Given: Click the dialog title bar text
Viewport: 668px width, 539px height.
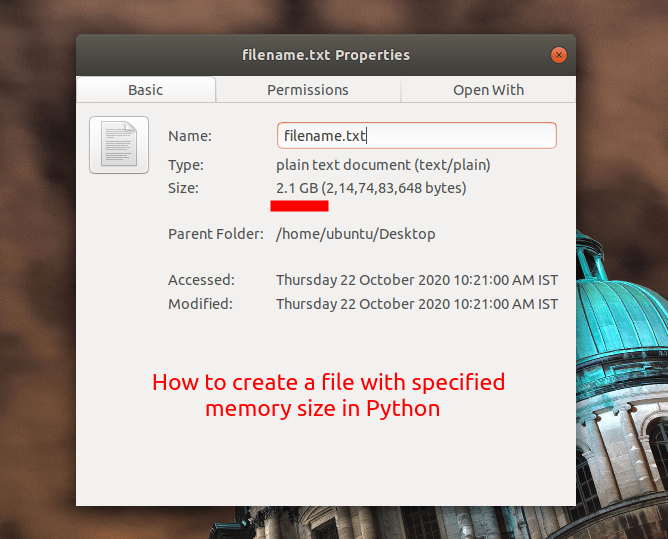Looking at the screenshot, I should click(x=325, y=55).
